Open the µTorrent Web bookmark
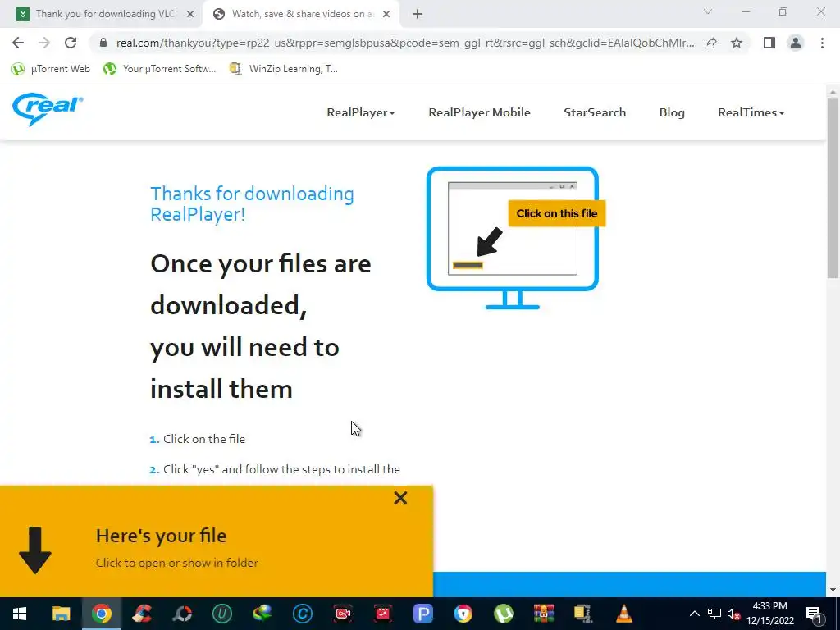Image resolution: width=840 pixels, height=630 pixels. click(x=51, y=69)
